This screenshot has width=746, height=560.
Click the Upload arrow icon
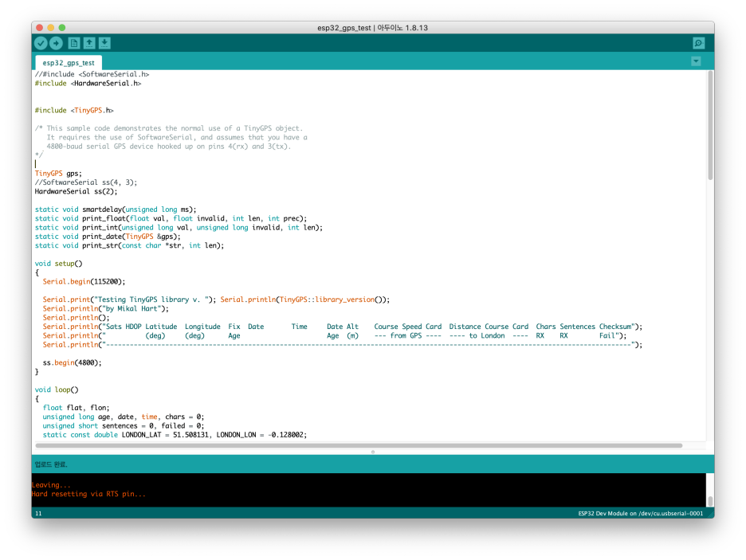[x=56, y=43]
